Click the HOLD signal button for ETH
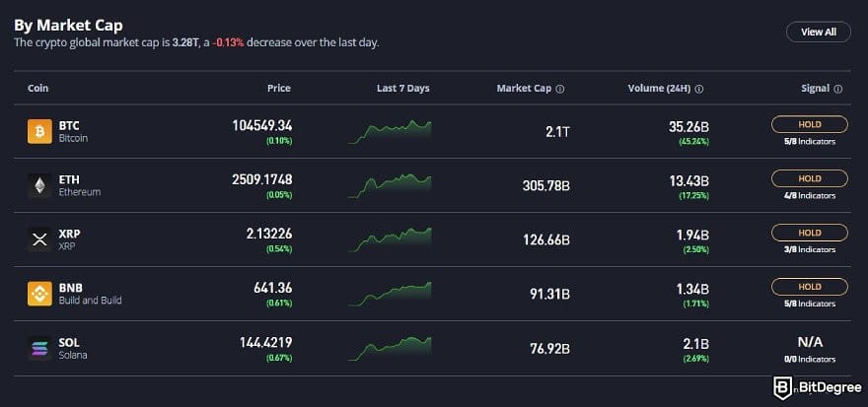Screen dimensions: 868x407 point(810,178)
